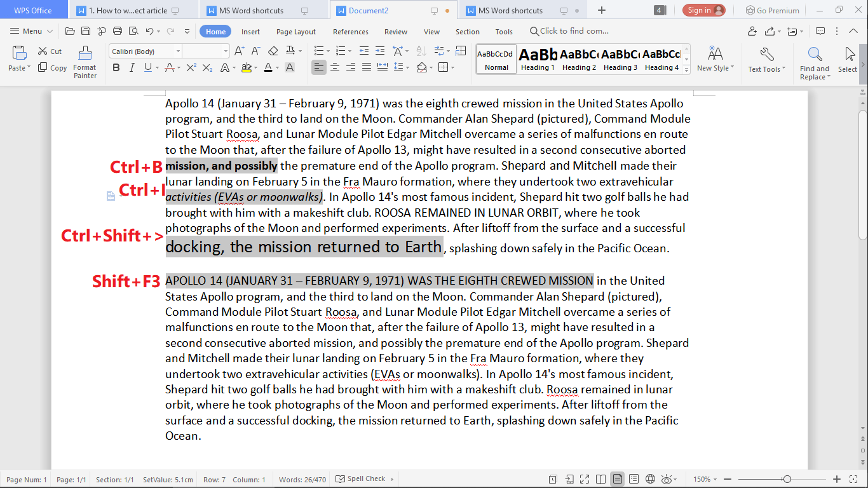Select the superscript formatting icon

[x=191, y=67]
